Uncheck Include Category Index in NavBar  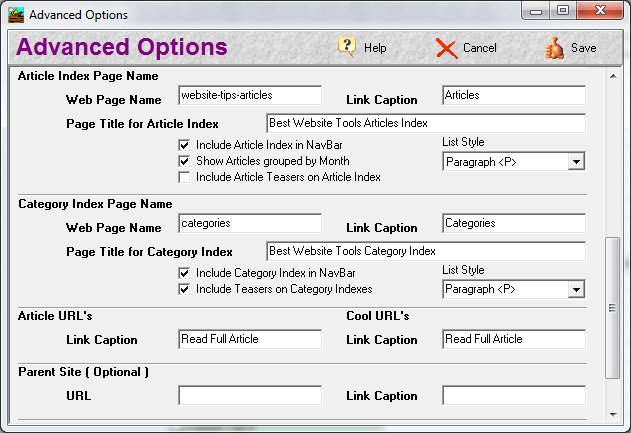click(x=184, y=273)
